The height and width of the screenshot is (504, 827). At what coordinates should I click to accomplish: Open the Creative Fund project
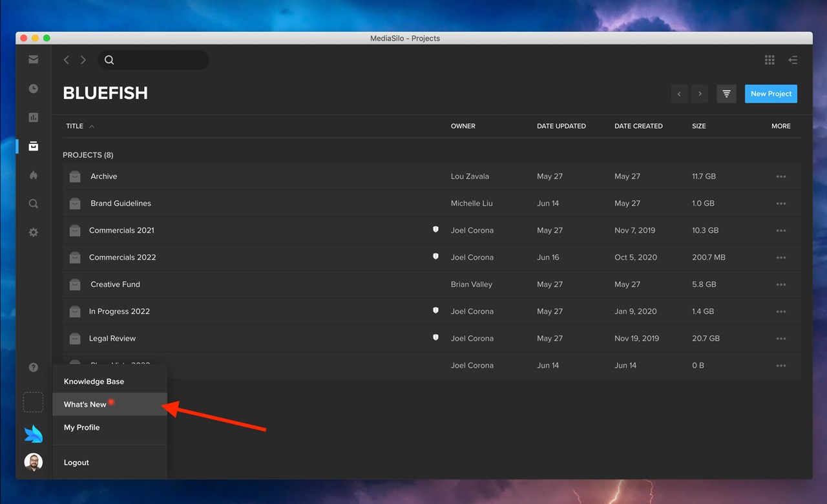(115, 285)
